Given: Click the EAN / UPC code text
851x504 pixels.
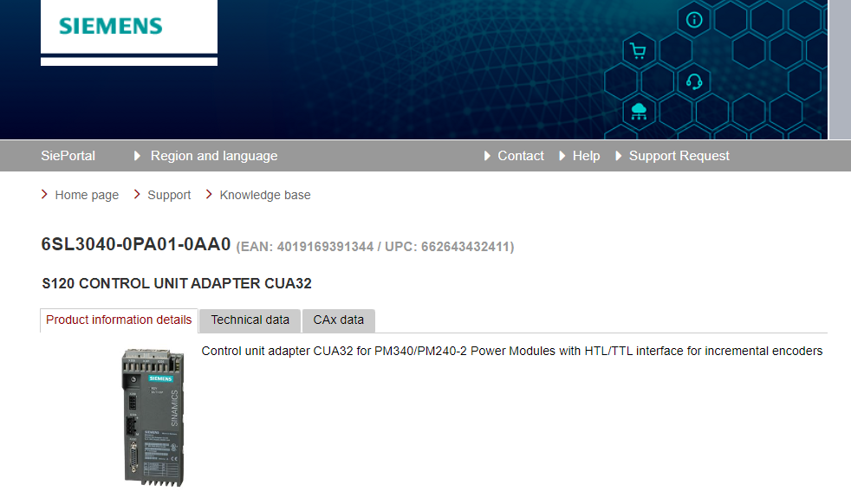Looking at the screenshot, I should 374,247.
